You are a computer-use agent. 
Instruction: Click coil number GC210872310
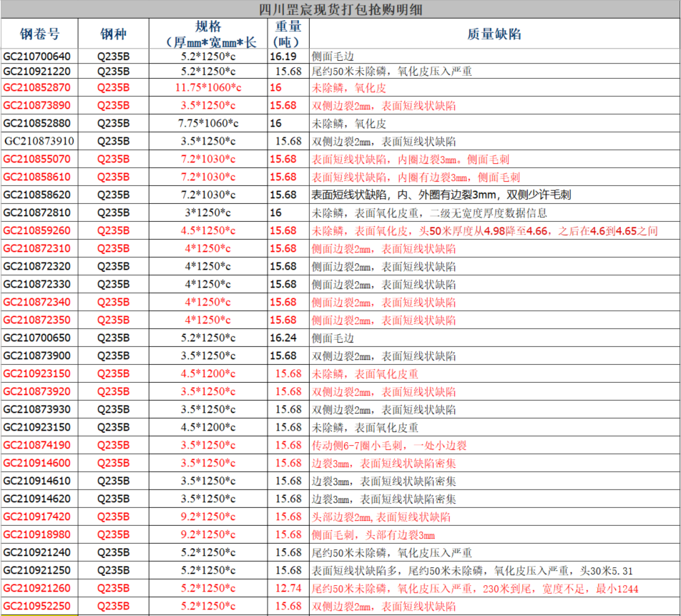(x=37, y=248)
